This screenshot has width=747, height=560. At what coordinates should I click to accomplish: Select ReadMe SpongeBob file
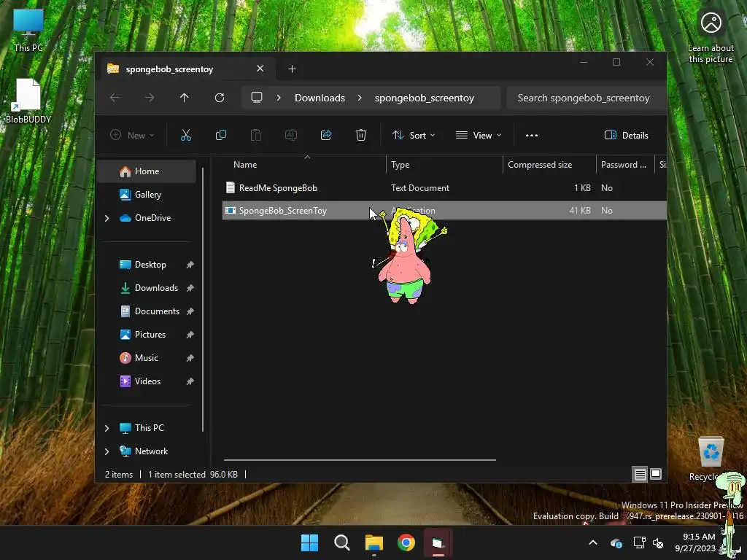[x=444, y=188]
